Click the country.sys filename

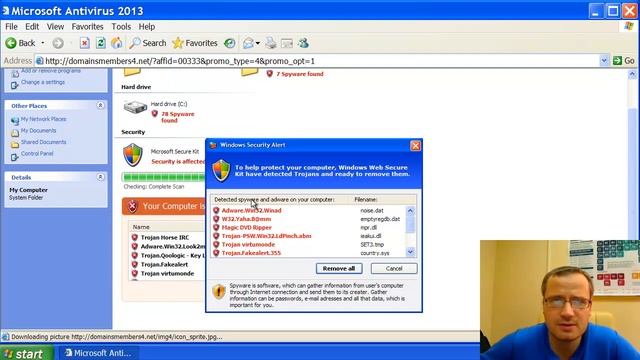tap(375, 253)
